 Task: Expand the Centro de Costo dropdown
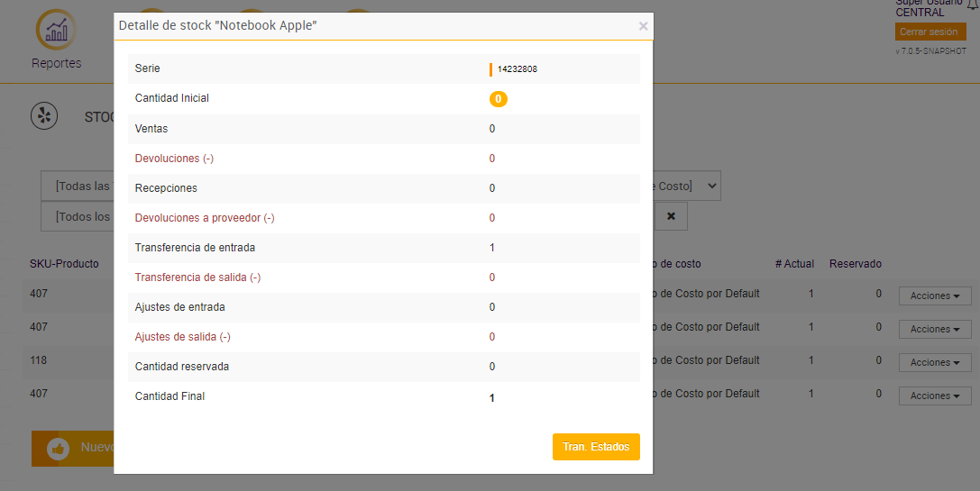(x=687, y=186)
